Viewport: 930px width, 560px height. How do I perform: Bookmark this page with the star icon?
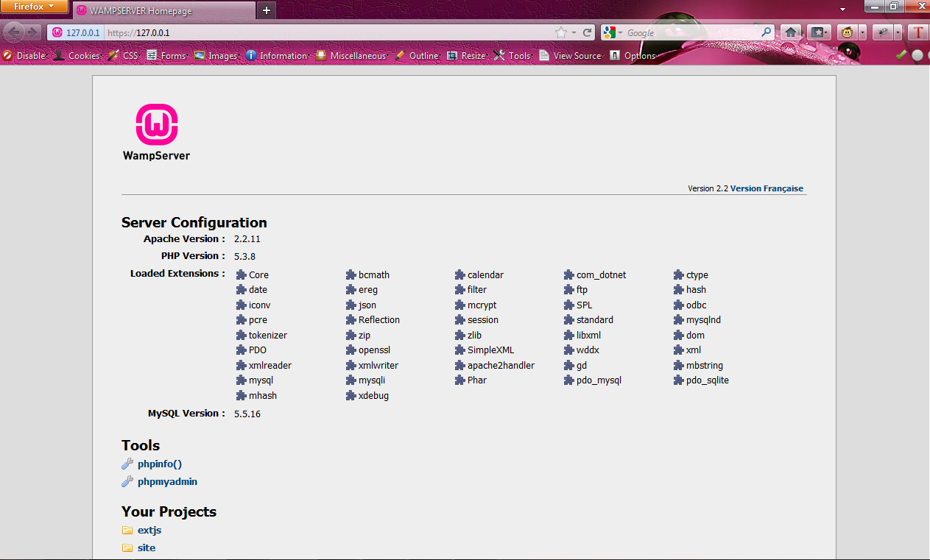click(x=561, y=32)
